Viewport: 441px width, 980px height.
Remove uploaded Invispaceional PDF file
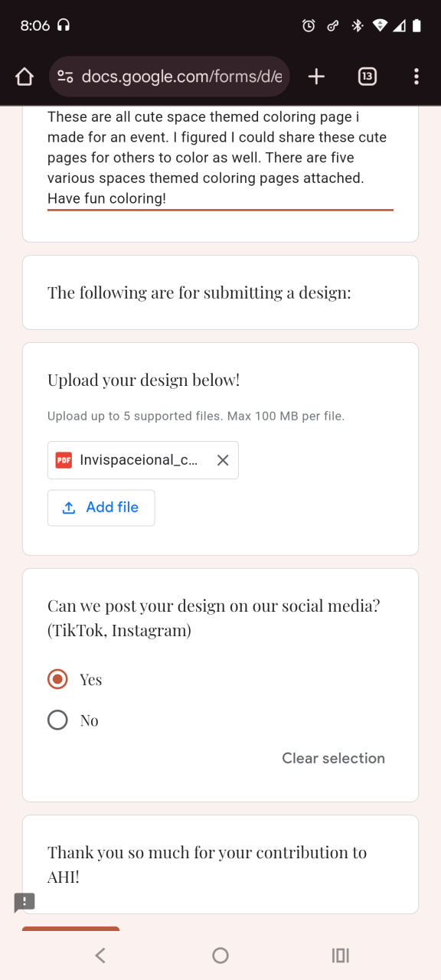point(223,460)
